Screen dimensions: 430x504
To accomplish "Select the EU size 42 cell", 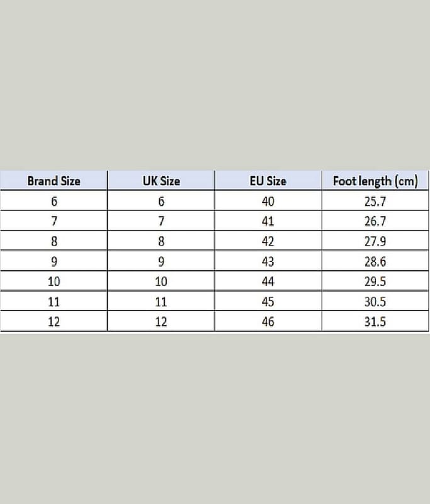I will [268, 241].
